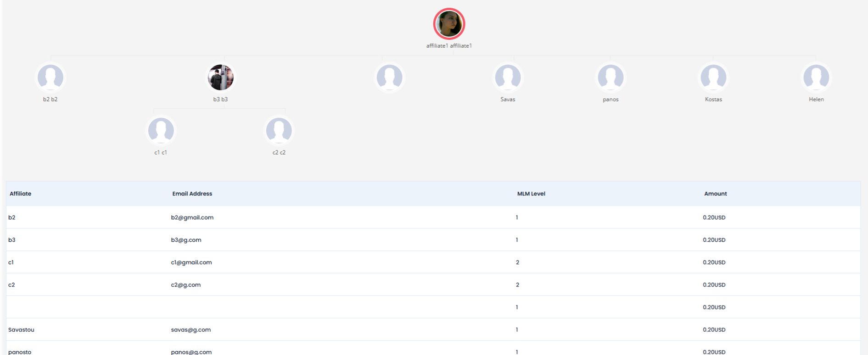868x355 pixels.
Task: Click the unnamed avatar in the tree
Action: (389, 77)
